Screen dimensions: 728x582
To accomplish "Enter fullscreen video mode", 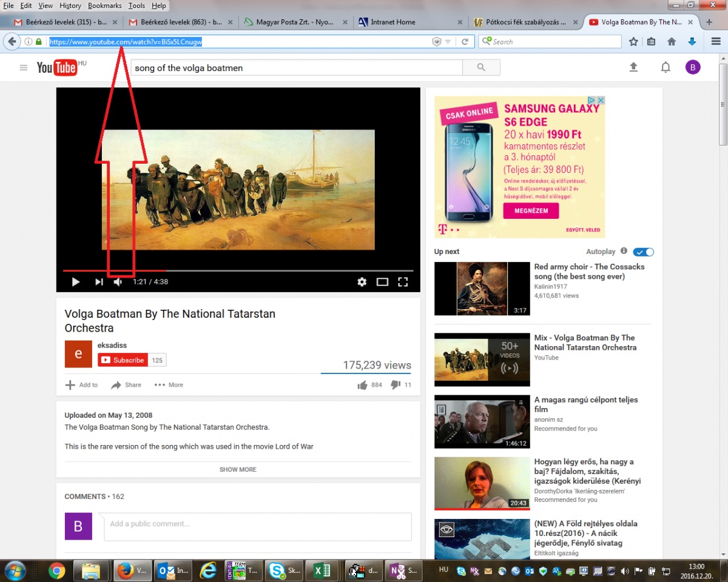I will coord(403,282).
